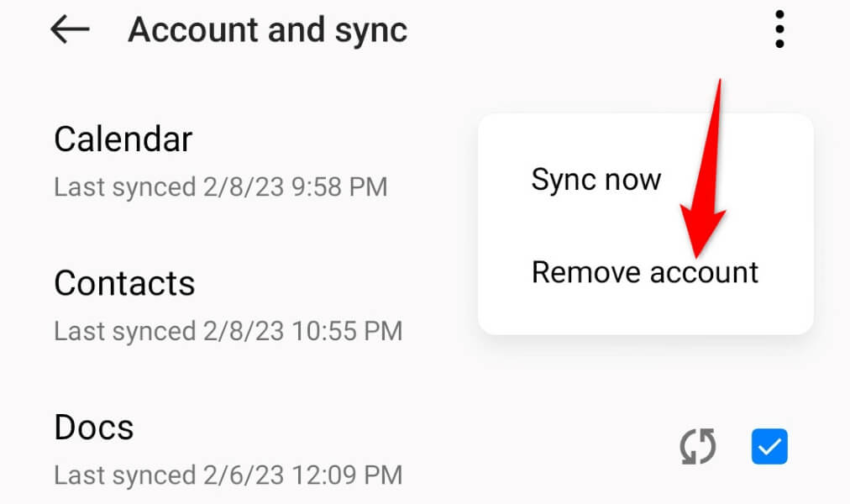Click "Last synced" label under Docs
The image size is (850, 504).
pyautogui.click(x=113, y=475)
